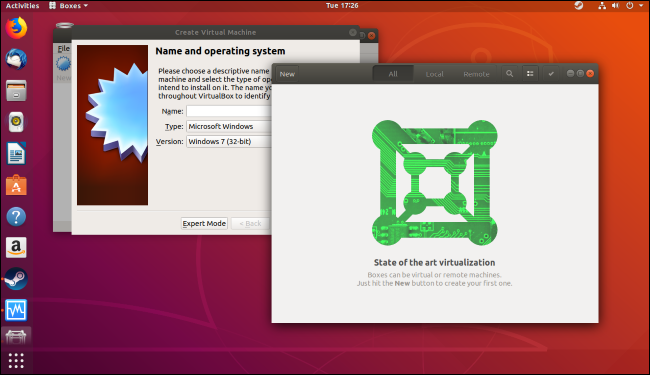Click the search icon in Boxes
Image resolution: width=650 pixels, height=375 pixels.
pyautogui.click(x=509, y=74)
